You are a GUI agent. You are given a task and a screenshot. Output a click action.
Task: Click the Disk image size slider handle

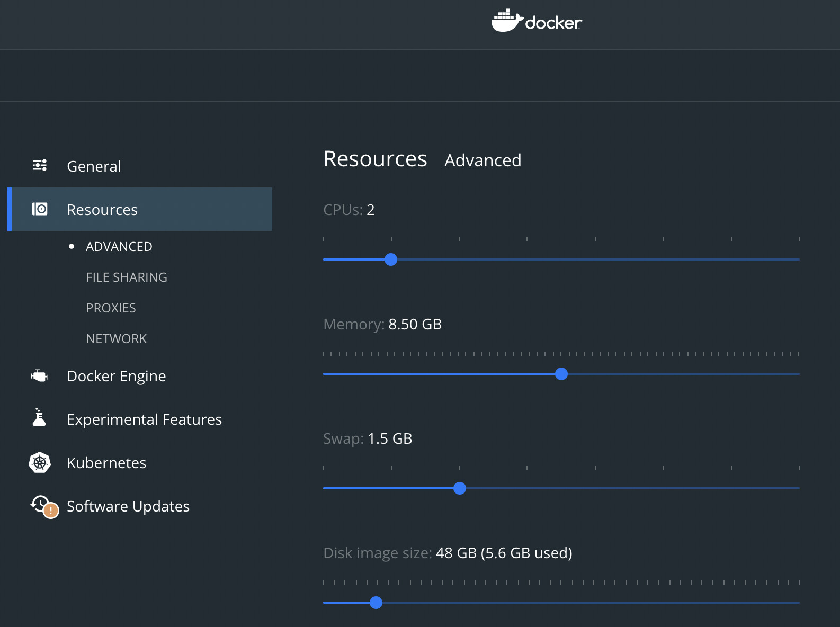coord(376,603)
